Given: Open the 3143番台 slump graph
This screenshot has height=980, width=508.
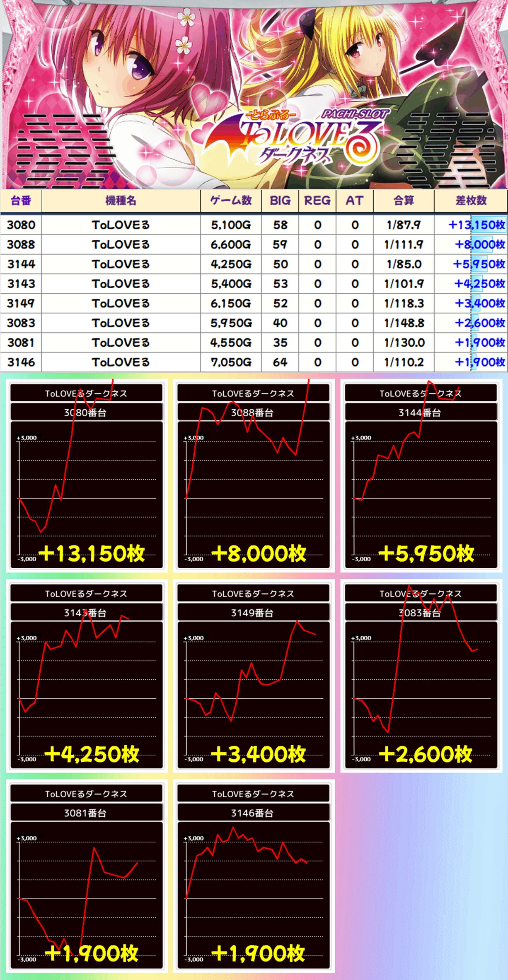Looking at the screenshot, I should [x=86, y=676].
